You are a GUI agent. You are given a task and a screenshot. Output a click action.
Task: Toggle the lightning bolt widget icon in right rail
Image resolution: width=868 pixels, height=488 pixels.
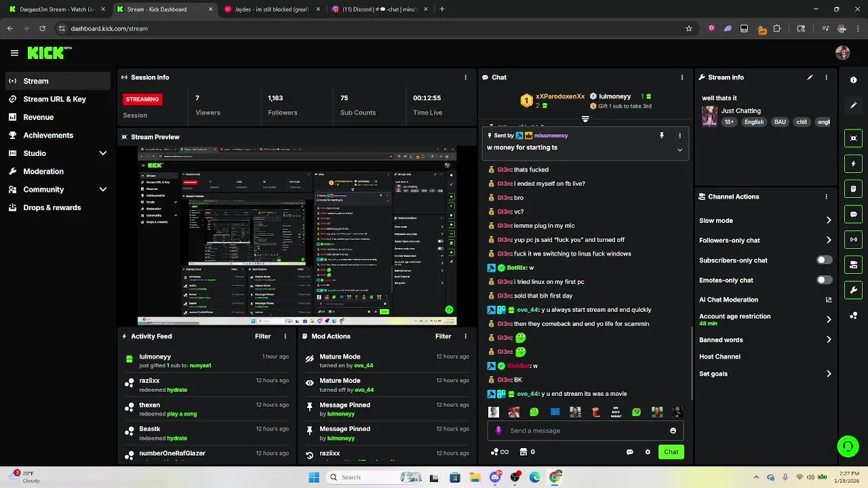[853, 163]
